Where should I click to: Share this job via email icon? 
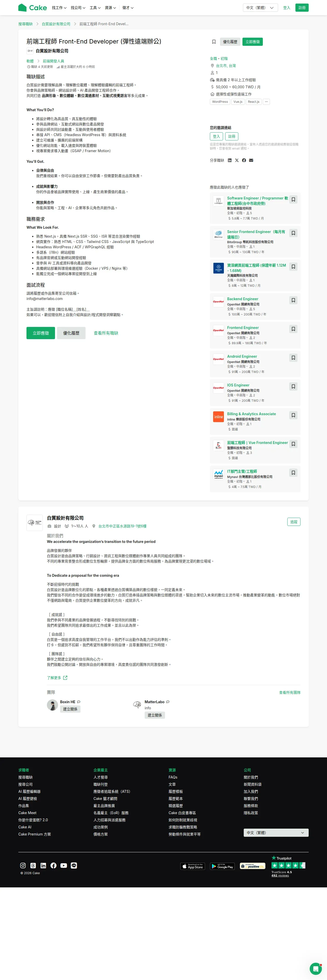pos(251,161)
